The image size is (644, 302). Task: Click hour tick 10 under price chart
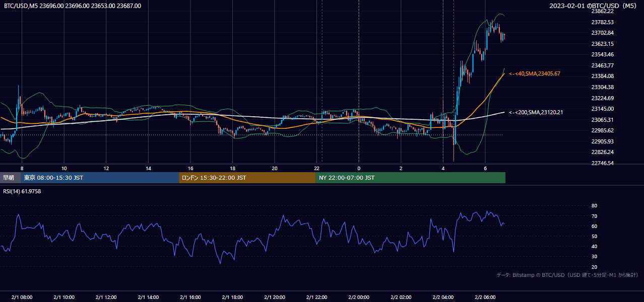pyautogui.click(x=64, y=168)
